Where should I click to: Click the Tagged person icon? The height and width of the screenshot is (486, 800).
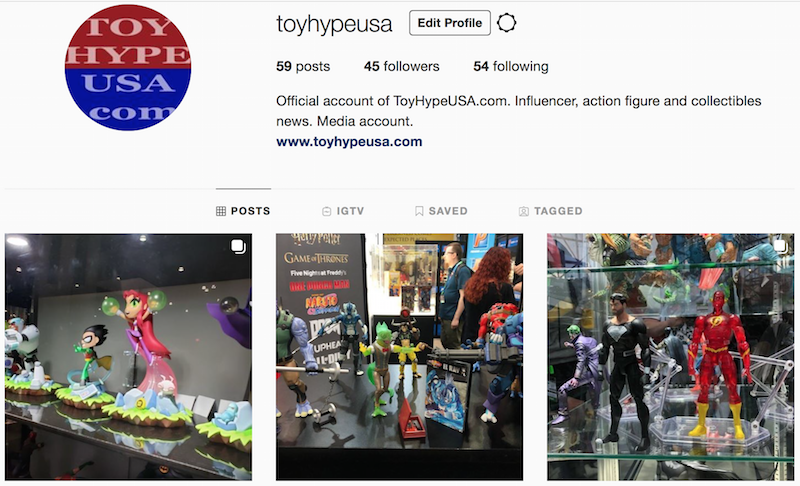[523, 211]
